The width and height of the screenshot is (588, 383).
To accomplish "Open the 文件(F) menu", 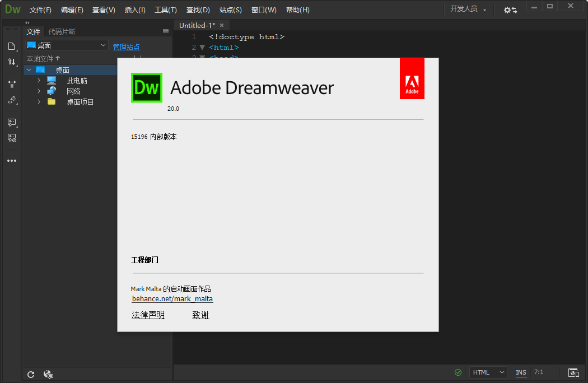I will [40, 10].
